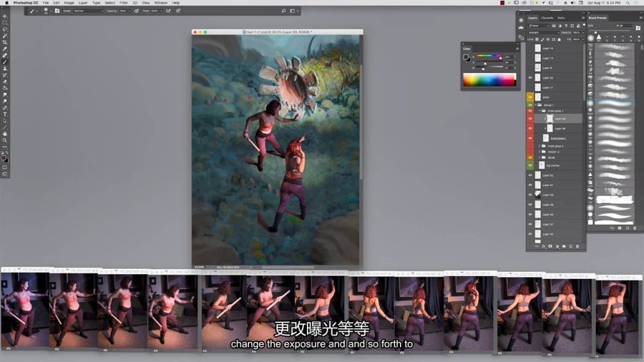This screenshot has width=644, height=362.
Task: Toggle brush panel icon in options bar
Action: 57,11
